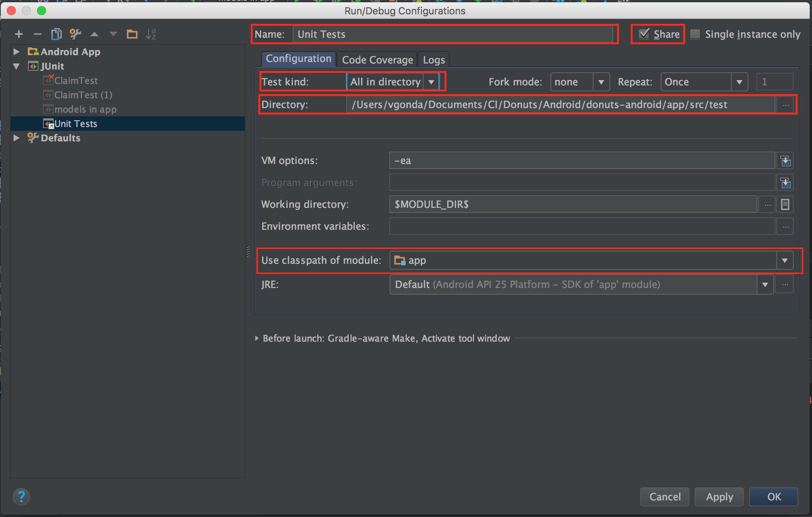The width and height of the screenshot is (812, 517).
Task: Switch to the Code Coverage tab
Action: pyautogui.click(x=377, y=60)
